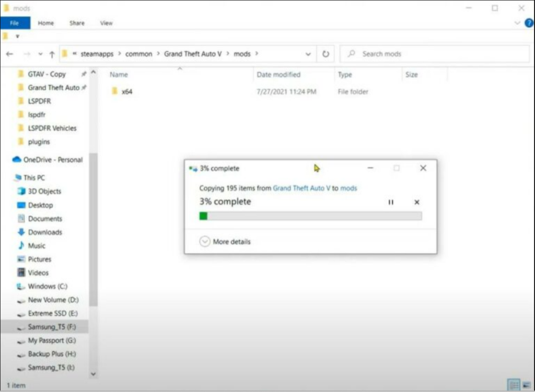Click the back navigation arrow
This screenshot has height=392, width=535.
point(9,53)
